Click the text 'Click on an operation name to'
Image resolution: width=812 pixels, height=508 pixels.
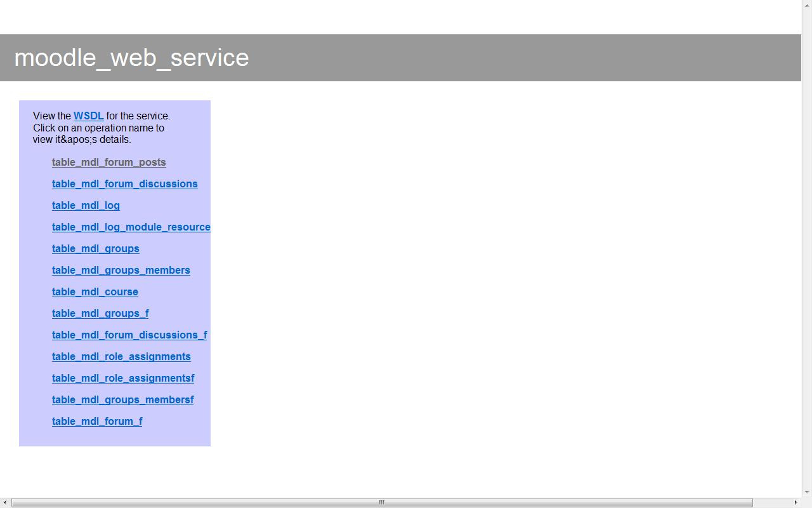pyautogui.click(x=98, y=128)
